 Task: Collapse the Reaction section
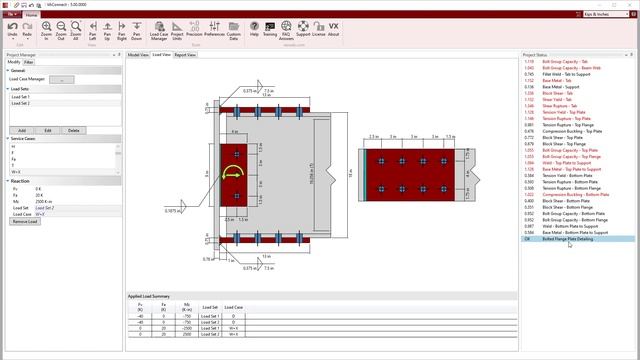8,181
